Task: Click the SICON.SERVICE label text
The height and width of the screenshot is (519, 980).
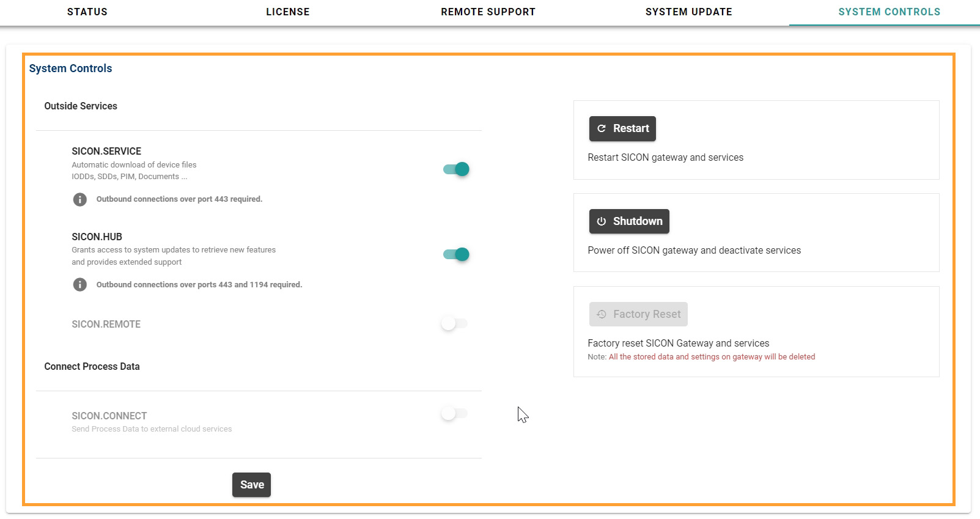Action: [106, 151]
